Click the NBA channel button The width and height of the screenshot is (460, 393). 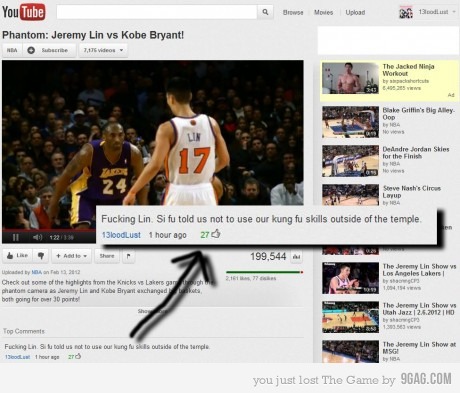[12, 50]
